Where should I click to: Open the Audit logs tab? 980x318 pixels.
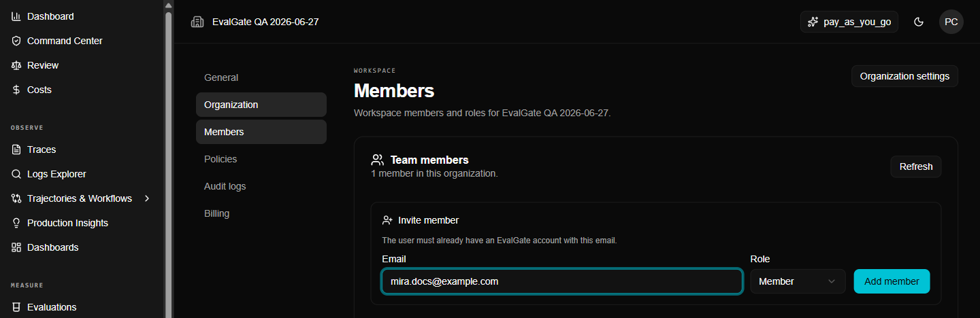(261, 186)
